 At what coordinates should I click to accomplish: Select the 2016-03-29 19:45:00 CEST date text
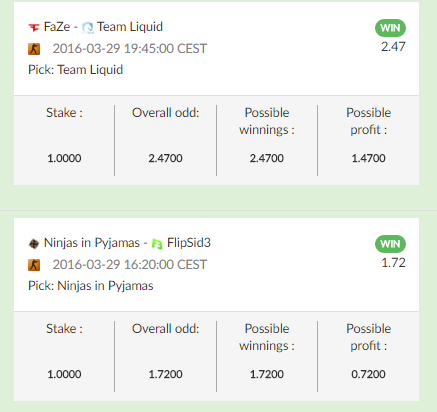coord(130,49)
